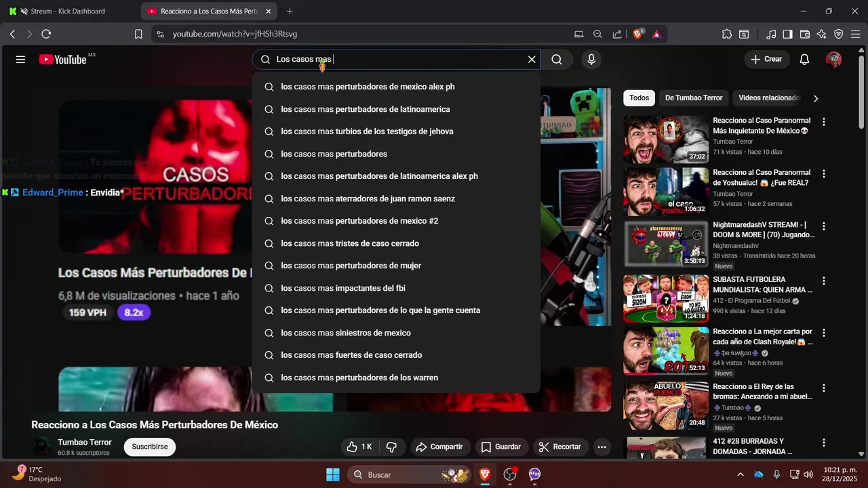The height and width of the screenshot is (488, 868).
Task: Select suggestion 'perturbadores de mexico #2'
Action: point(396,221)
